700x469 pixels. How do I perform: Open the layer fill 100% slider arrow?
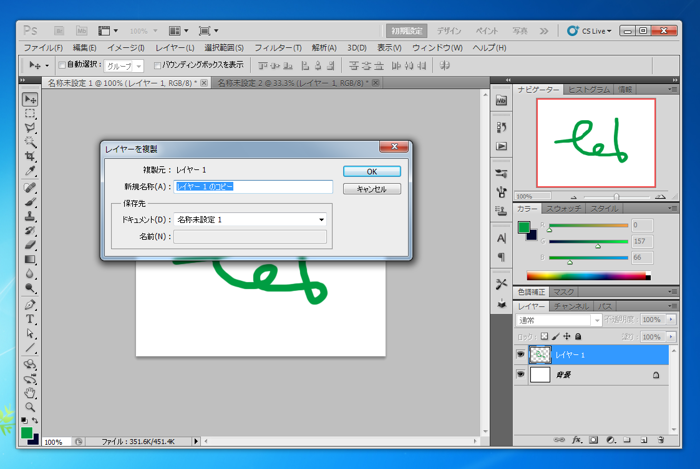[671, 336]
